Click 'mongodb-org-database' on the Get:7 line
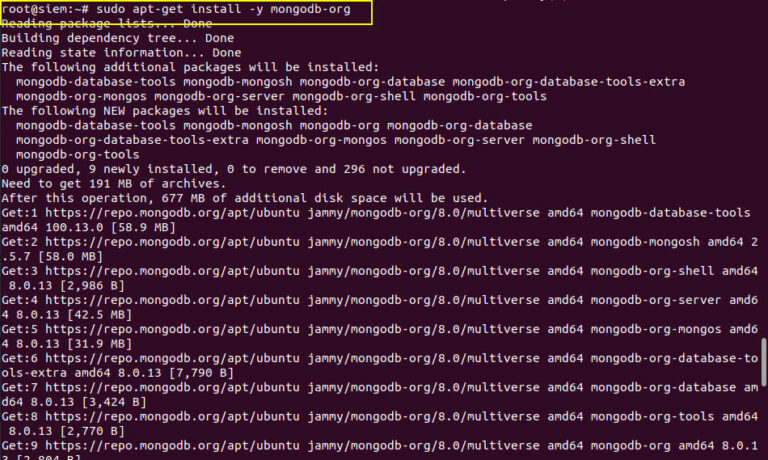The image size is (768, 460). [x=663, y=387]
